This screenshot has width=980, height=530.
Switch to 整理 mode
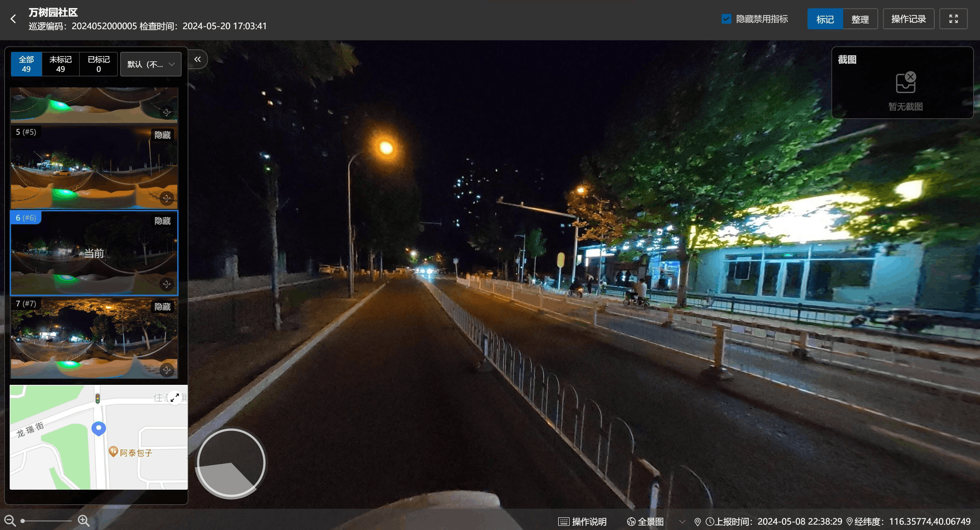click(860, 19)
